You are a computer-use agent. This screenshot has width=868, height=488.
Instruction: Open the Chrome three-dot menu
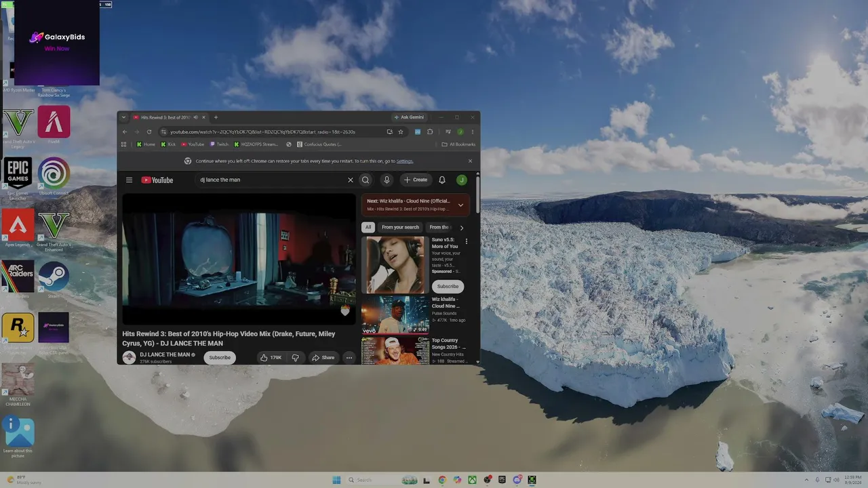(x=473, y=131)
